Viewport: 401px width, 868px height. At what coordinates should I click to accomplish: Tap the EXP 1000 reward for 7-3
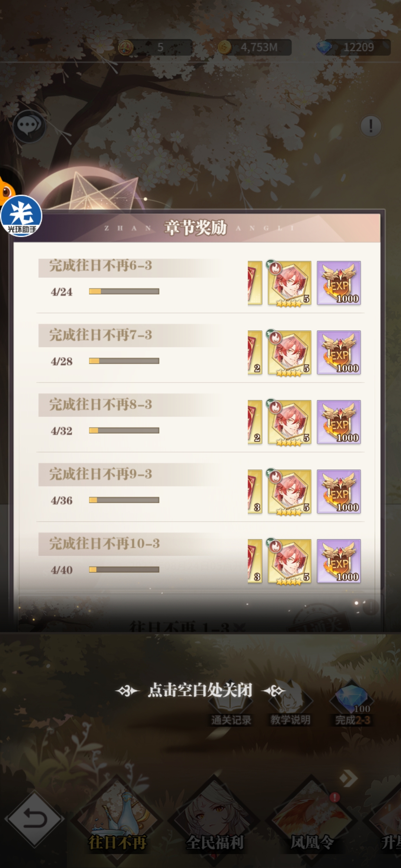(x=339, y=352)
